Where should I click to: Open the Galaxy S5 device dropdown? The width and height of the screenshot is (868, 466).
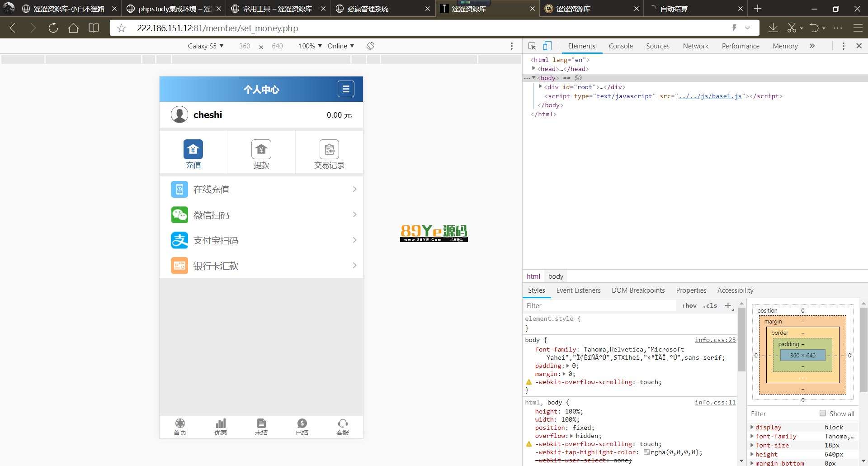[x=206, y=46]
